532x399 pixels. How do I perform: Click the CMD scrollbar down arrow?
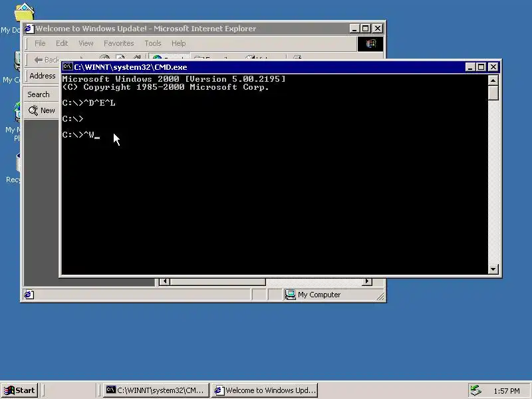tap(493, 269)
